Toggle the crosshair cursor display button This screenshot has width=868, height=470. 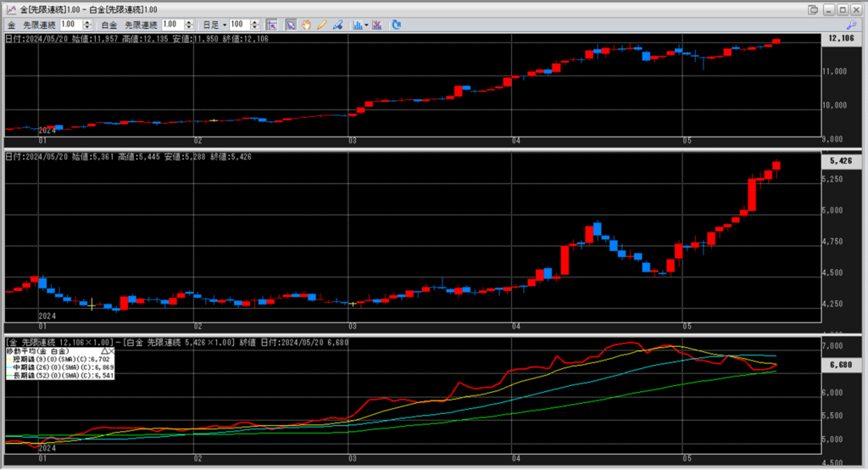point(272,25)
